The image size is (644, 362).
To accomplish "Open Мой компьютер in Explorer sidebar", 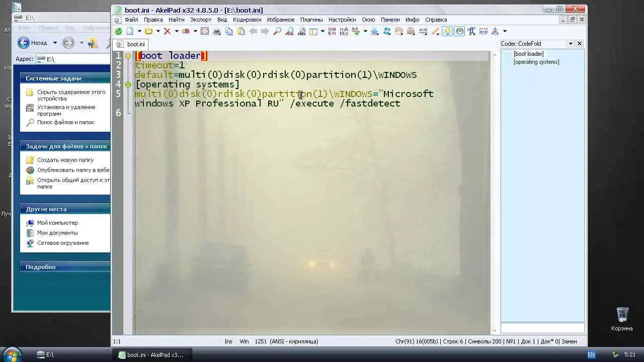I will [x=57, y=223].
